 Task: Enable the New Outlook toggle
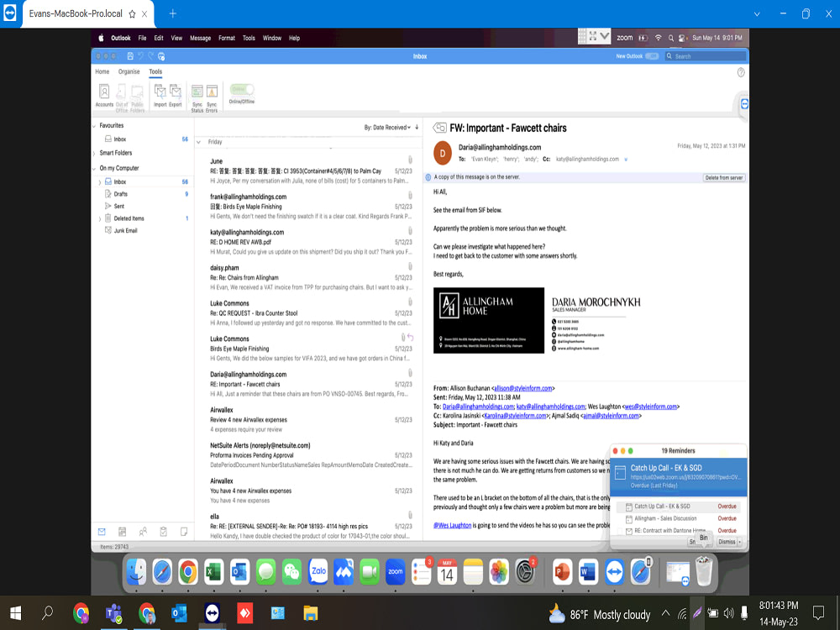pos(654,55)
